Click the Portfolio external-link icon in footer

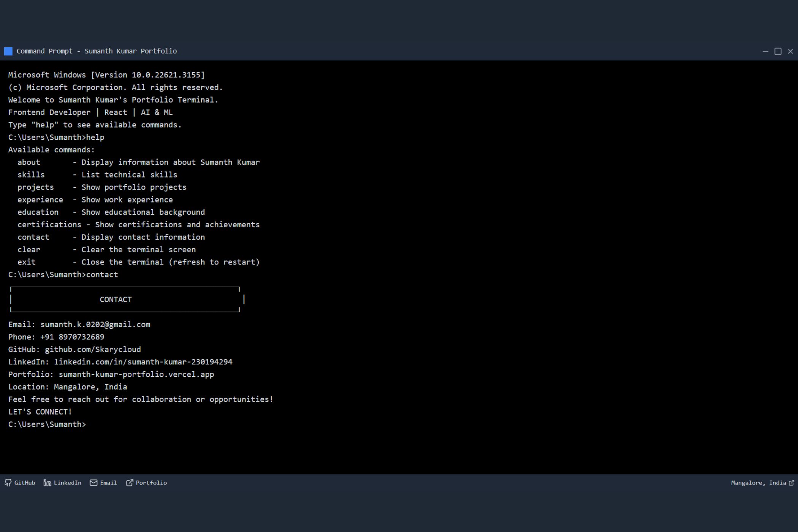(130, 483)
